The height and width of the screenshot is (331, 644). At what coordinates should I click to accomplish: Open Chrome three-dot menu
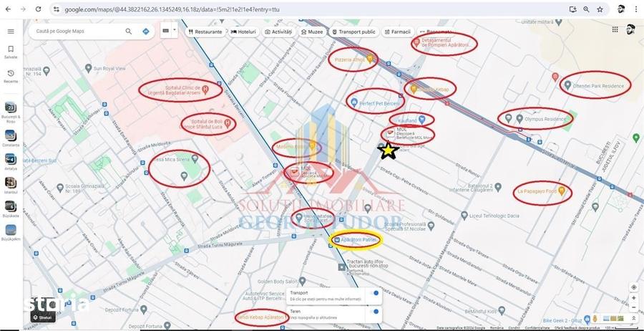tap(636, 9)
